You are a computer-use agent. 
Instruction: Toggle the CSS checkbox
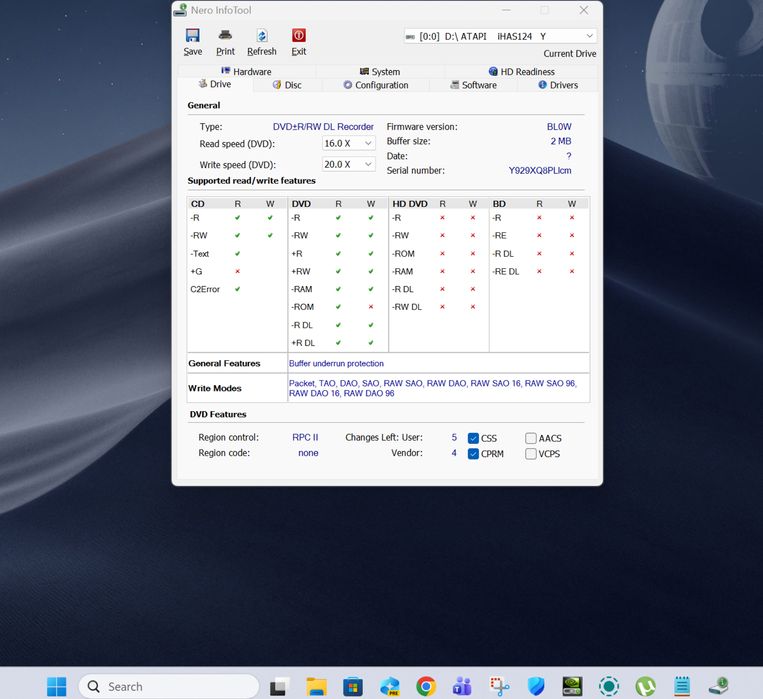[x=473, y=438]
